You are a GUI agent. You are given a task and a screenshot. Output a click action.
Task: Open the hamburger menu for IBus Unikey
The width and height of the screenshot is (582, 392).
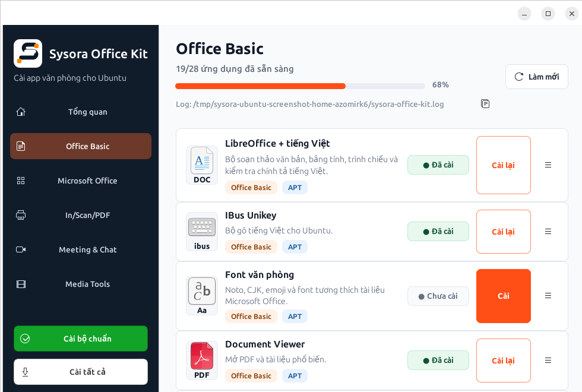click(548, 232)
